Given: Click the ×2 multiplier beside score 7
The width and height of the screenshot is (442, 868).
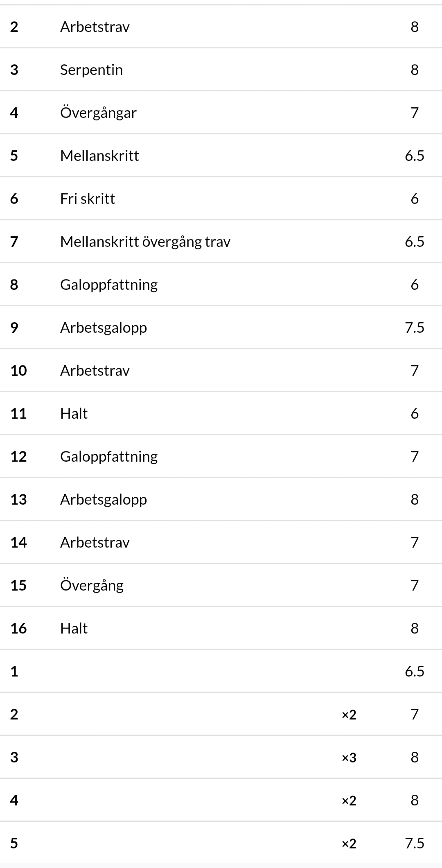Looking at the screenshot, I should 349,715.
